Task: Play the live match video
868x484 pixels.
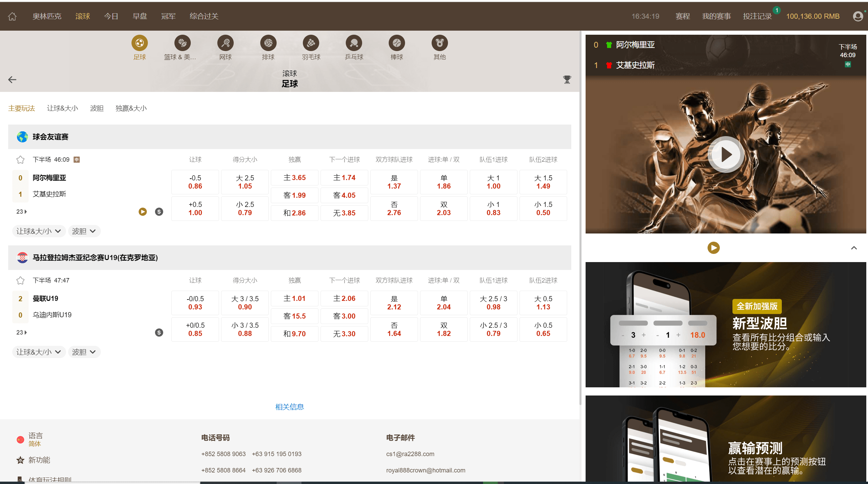Action: pos(726,155)
